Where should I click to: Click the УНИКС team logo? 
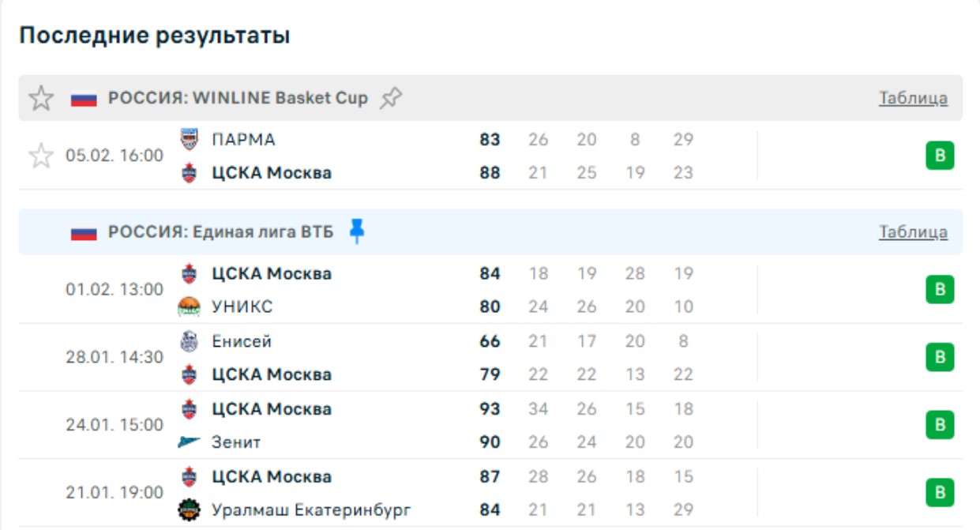(190, 306)
